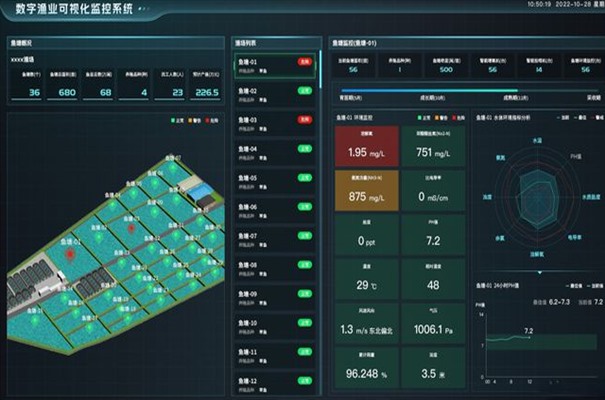This screenshot has width=605, height=400.
Task: Click the green marker on map pond 鱼塘-04
Action: tap(113, 205)
